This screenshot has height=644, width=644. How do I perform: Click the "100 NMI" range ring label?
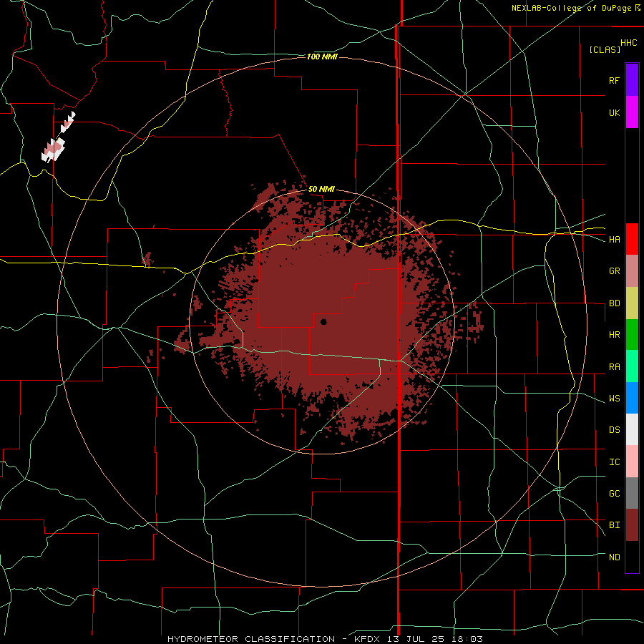pyautogui.click(x=321, y=57)
